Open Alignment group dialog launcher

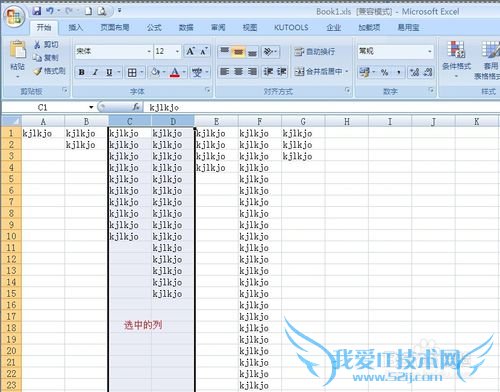[x=348, y=90]
